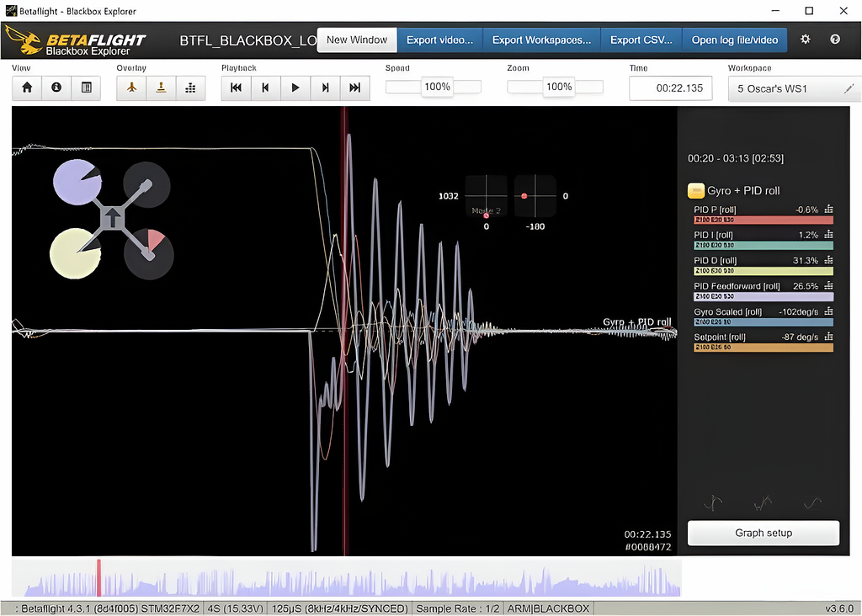The image size is (862, 616).
Task: Click Open log file/video button
Action: tap(734, 40)
